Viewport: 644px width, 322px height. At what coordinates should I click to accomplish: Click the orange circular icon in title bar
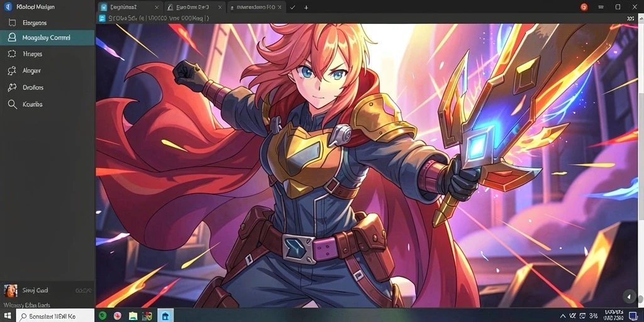584,7
